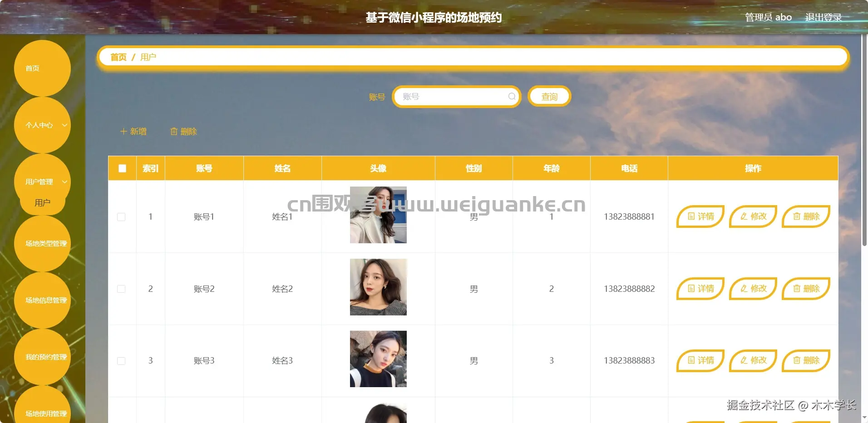Click the search magnifier icon in 账号 field
The width and height of the screenshot is (868, 423).
point(512,96)
